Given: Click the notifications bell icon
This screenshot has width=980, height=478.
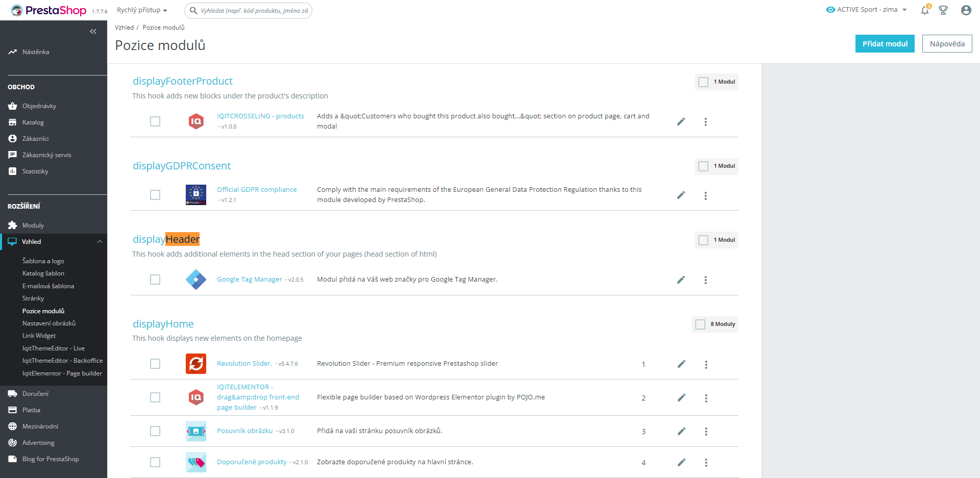Looking at the screenshot, I should (x=925, y=10).
